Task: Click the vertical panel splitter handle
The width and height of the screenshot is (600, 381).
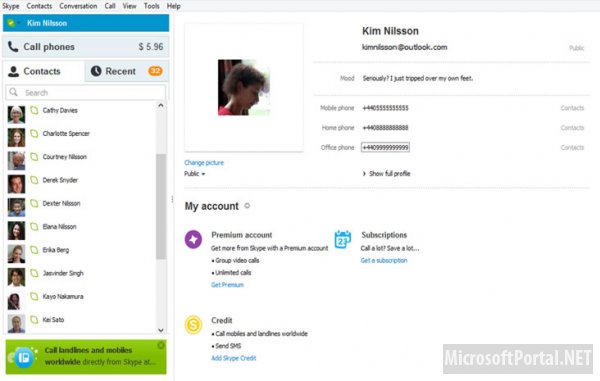Action: click(x=172, y=199)
